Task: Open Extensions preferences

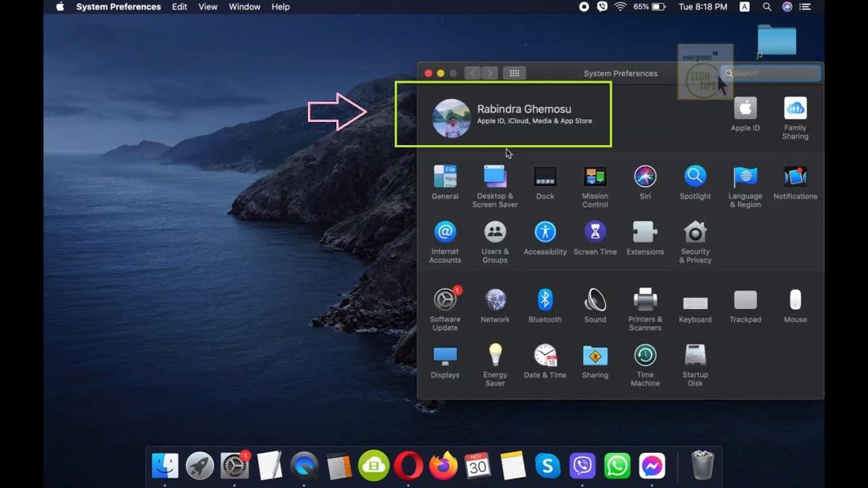Action: coord(645,238)
